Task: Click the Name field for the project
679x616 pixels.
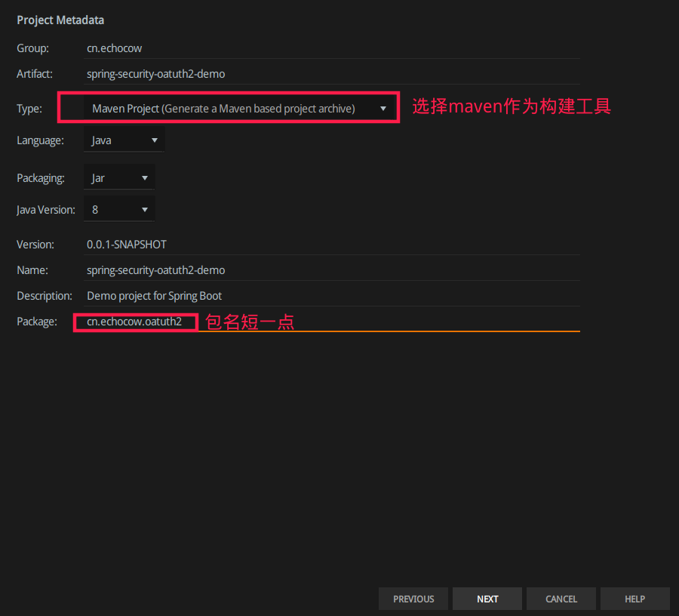Action: (226, 269)
